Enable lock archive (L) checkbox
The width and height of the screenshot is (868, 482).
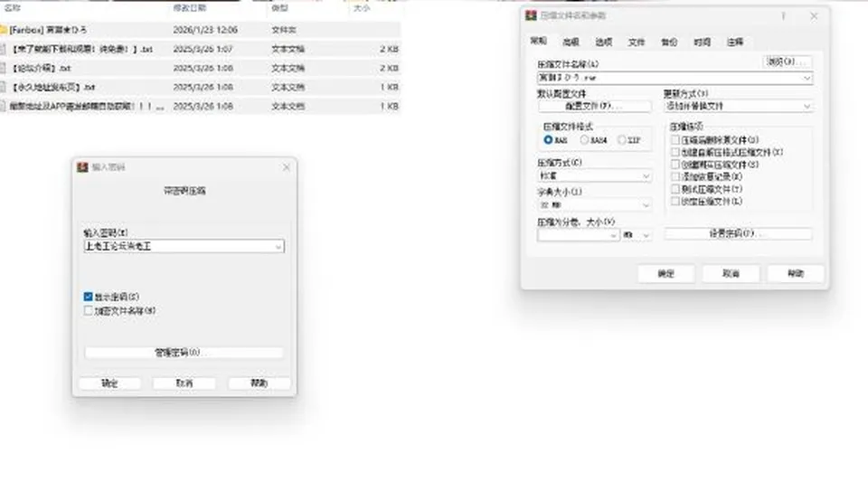pyautogui.click(x=675, y=202)
